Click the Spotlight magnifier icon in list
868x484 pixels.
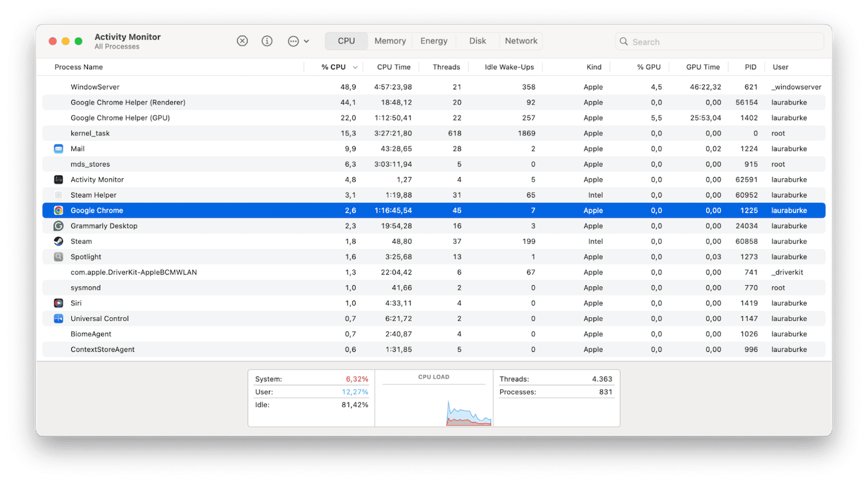pos(58,257)
